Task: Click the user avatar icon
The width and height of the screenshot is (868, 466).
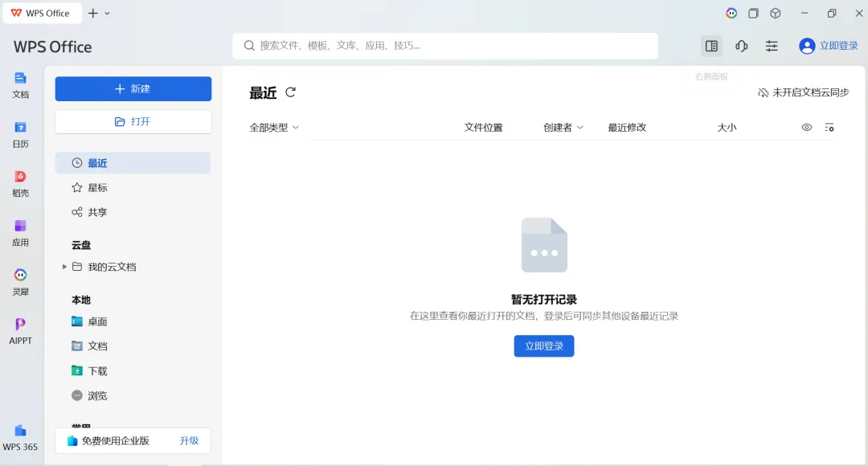Action: 807,46
